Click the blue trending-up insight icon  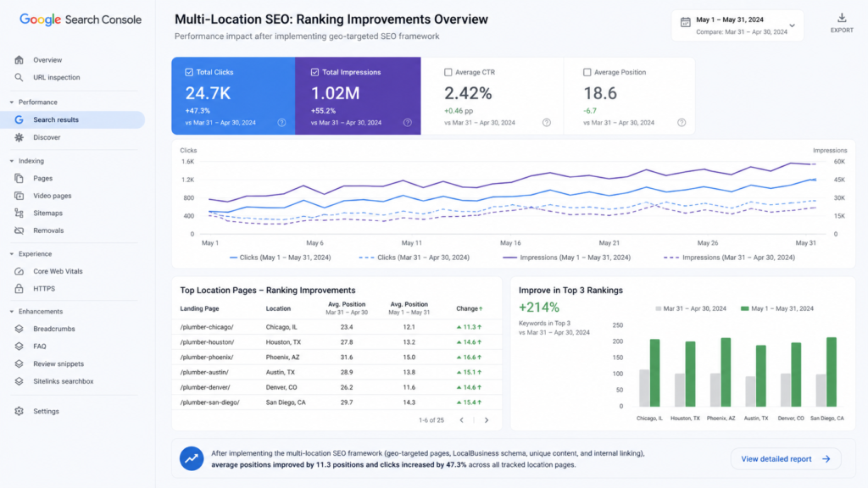tap(192, 458)
